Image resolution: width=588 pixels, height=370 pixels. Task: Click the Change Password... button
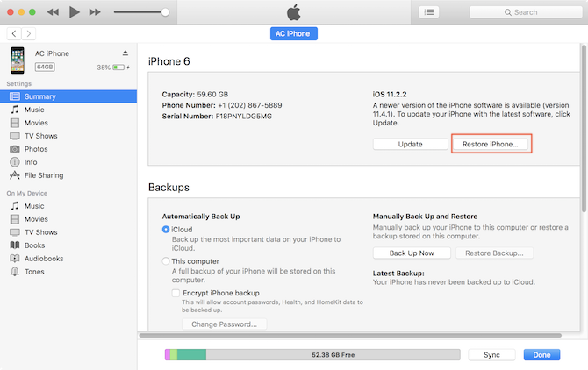pos(225,324)
